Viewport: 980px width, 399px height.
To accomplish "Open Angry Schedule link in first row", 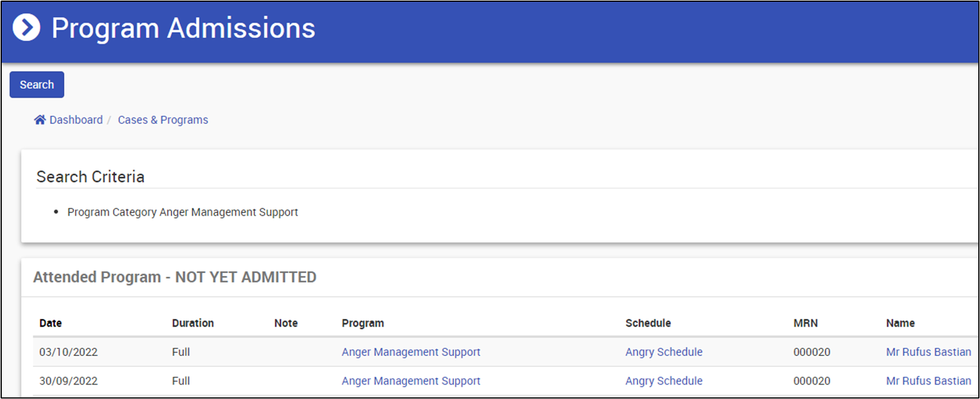I will (x=664, y=352).
